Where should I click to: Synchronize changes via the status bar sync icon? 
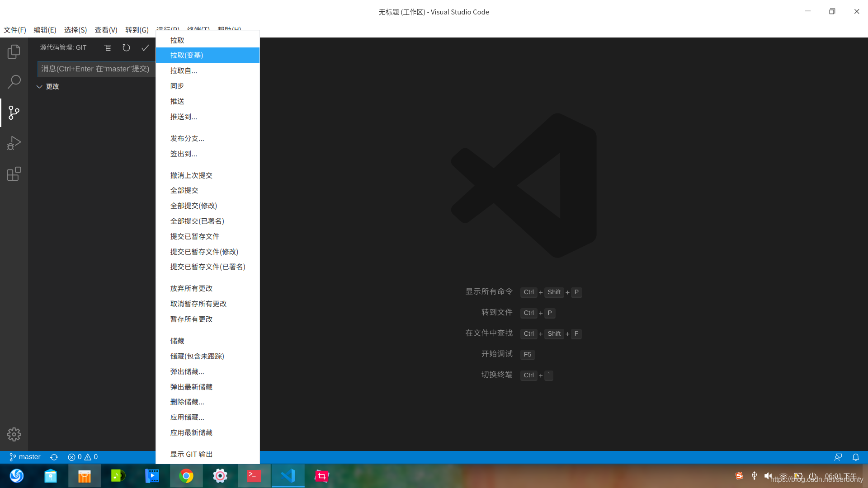point(54,457)
